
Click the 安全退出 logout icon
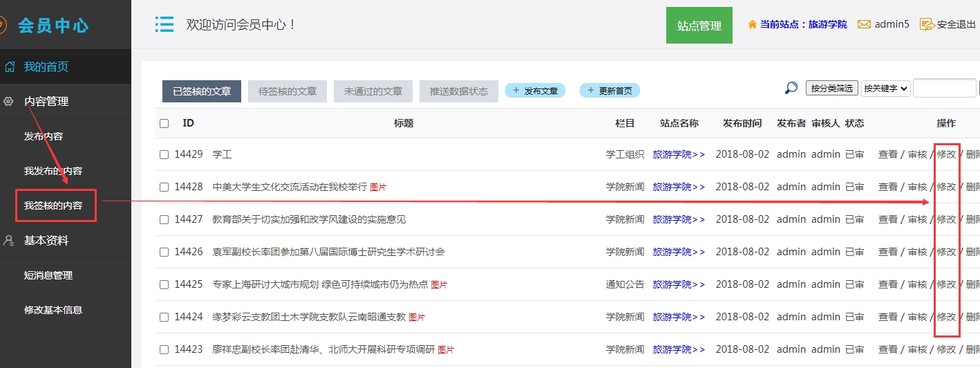(927, 24)
